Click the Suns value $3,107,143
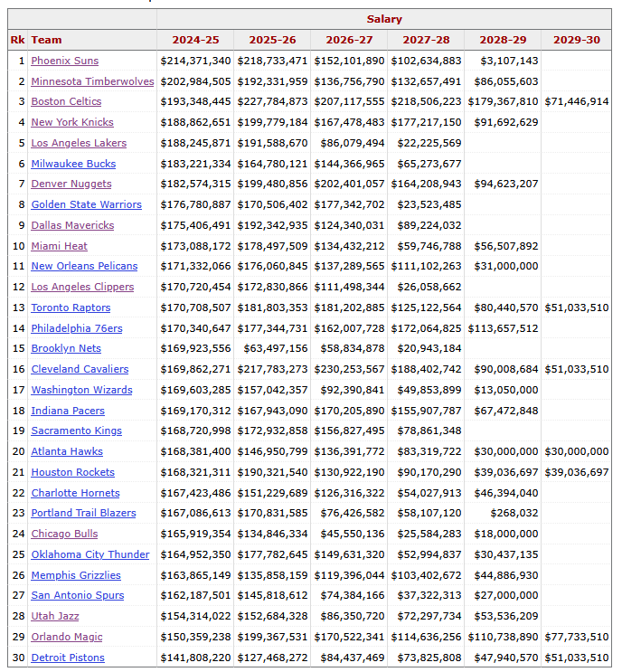 [x=509, y=61]
